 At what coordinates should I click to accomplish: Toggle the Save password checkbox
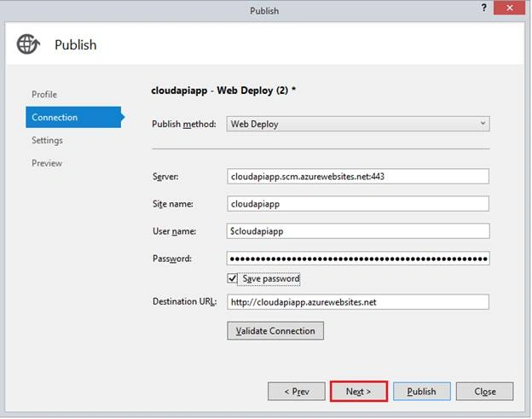click(x=233, y=279)
